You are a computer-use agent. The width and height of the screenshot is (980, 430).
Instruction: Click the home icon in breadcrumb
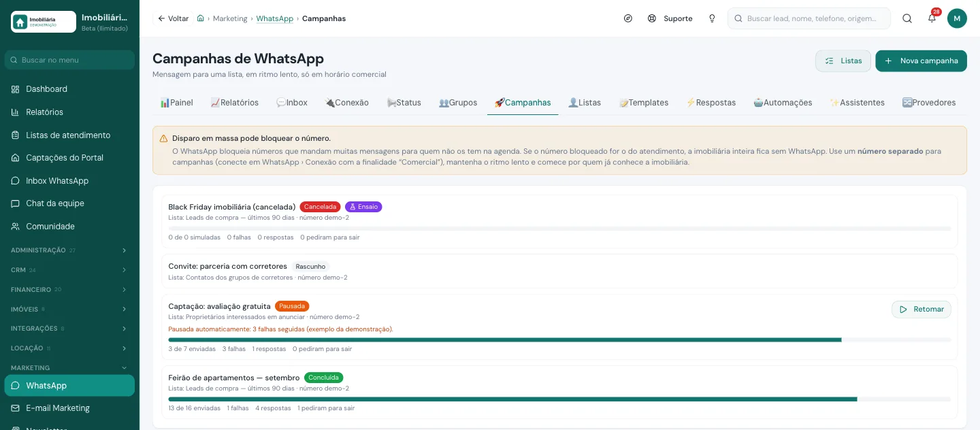(x=200, y=18)
